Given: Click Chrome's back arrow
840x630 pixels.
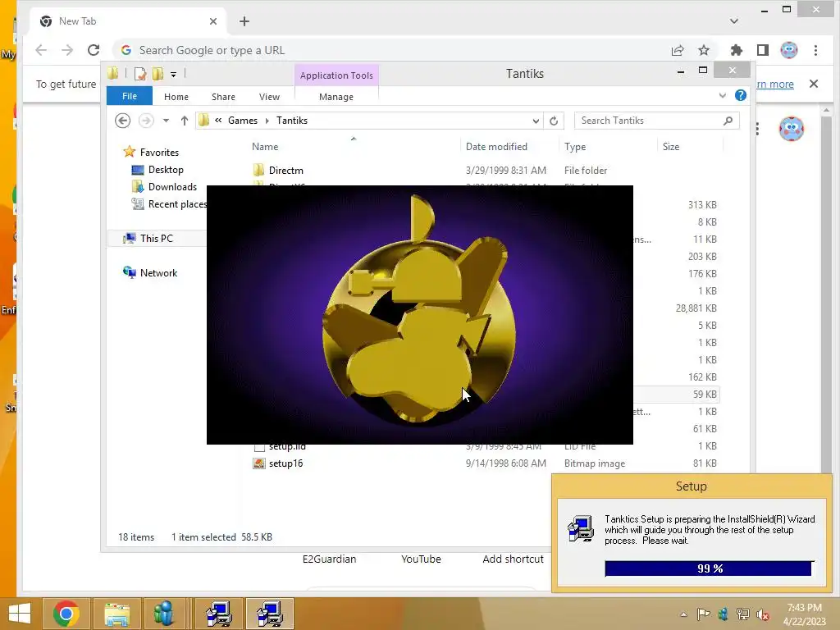Looking at the screenshot, I should pyautogui.click(x=41, y=50).
